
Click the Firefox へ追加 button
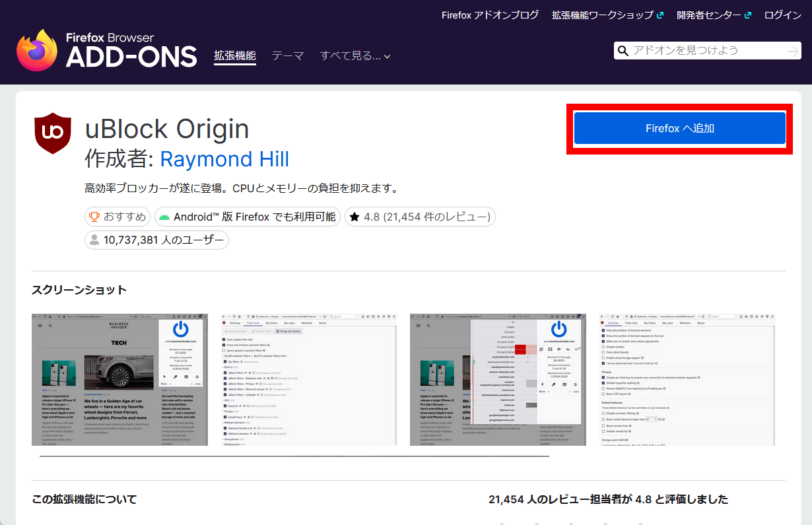tap(680, 128)
